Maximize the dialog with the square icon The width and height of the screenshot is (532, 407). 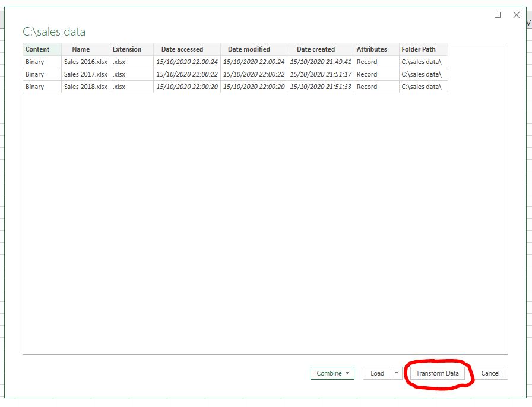(498, 15)
